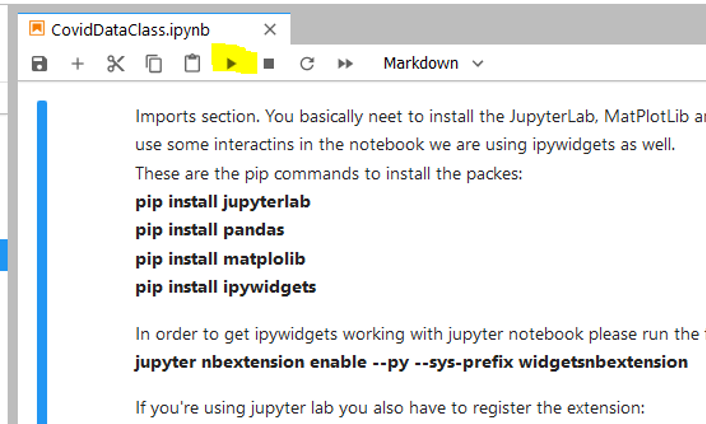
Task: Click the 'pip install ipywidgets' line
Action: pos(225,288)
